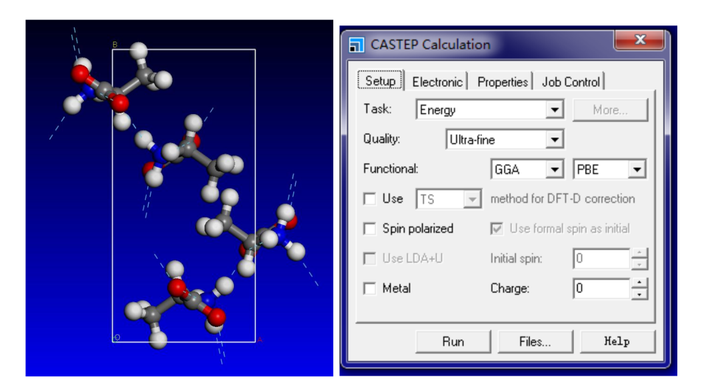This screenshot has height=389, width=720.
Task: Select the Setup tab
Action: (380, 81)
